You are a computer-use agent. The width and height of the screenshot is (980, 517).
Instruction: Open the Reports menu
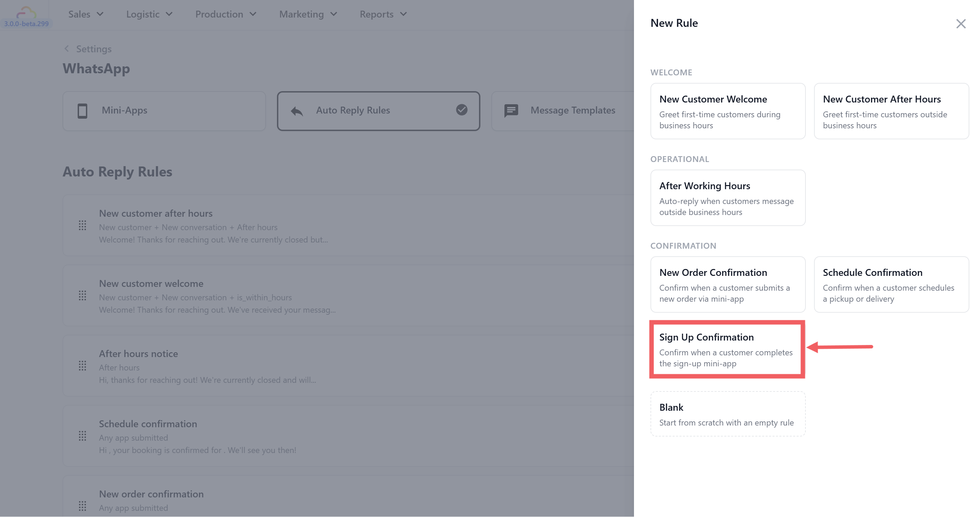coord(383,14)
